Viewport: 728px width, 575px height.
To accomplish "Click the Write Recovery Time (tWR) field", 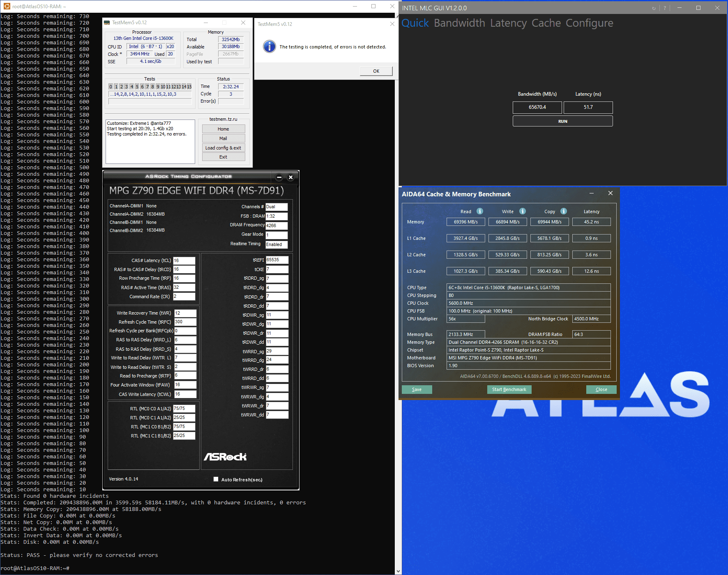I will [x=185, y=313].
